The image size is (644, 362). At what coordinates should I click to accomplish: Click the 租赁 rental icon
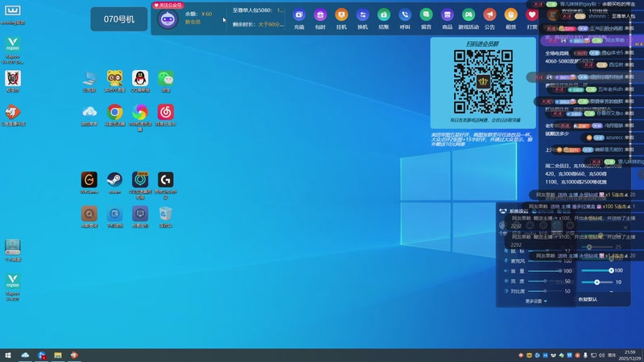pyautogui.click(x=511, y=15)
